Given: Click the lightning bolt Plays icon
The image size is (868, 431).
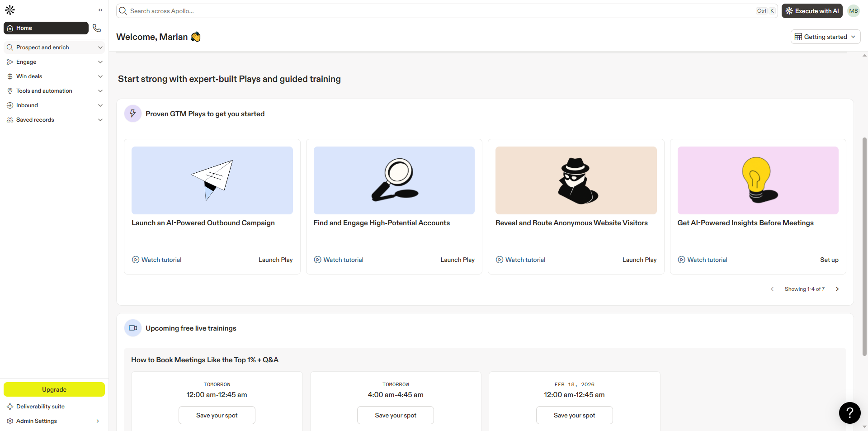Looking at the screenshot, I should coord(133,114).
